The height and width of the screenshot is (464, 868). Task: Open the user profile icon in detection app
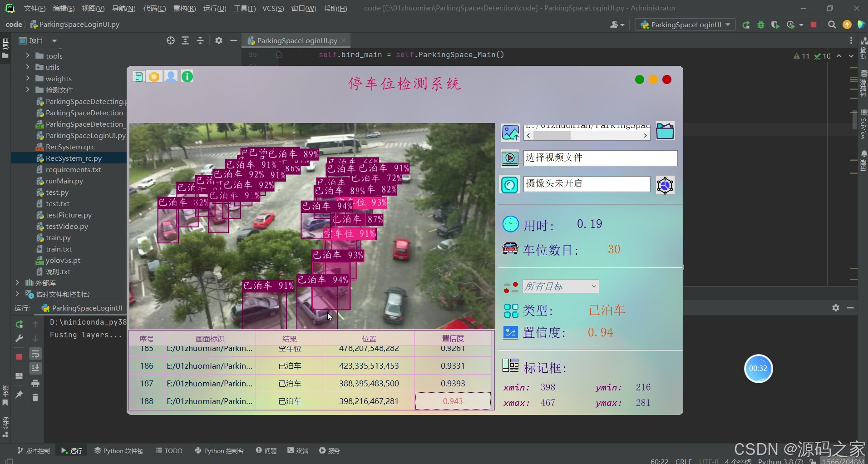tap(171, 77)
